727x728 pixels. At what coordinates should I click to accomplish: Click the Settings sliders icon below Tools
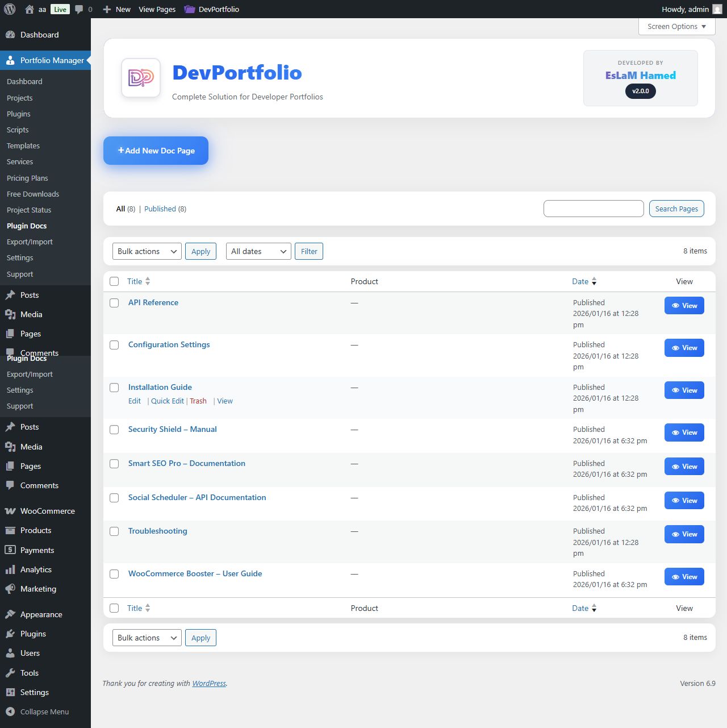coord(10,692)
